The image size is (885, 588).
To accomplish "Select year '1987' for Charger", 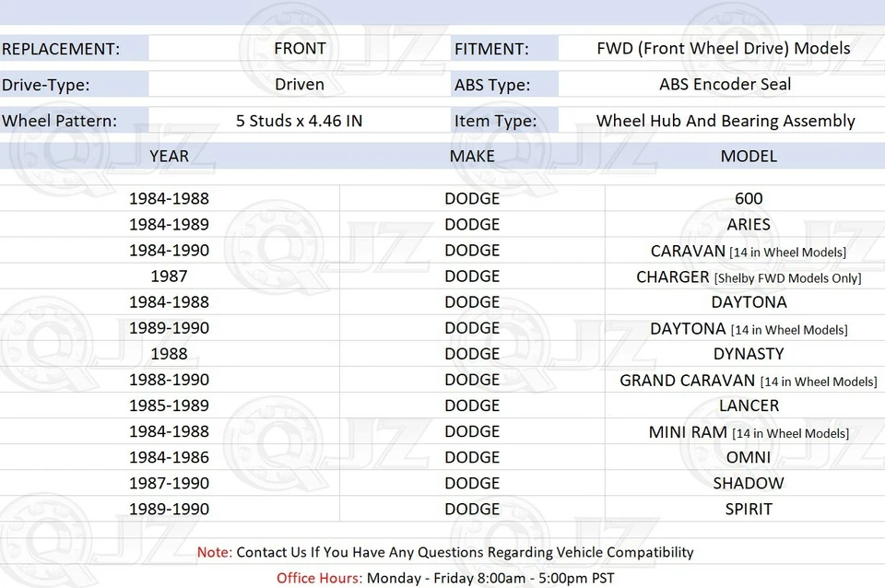I will [169, 276].
